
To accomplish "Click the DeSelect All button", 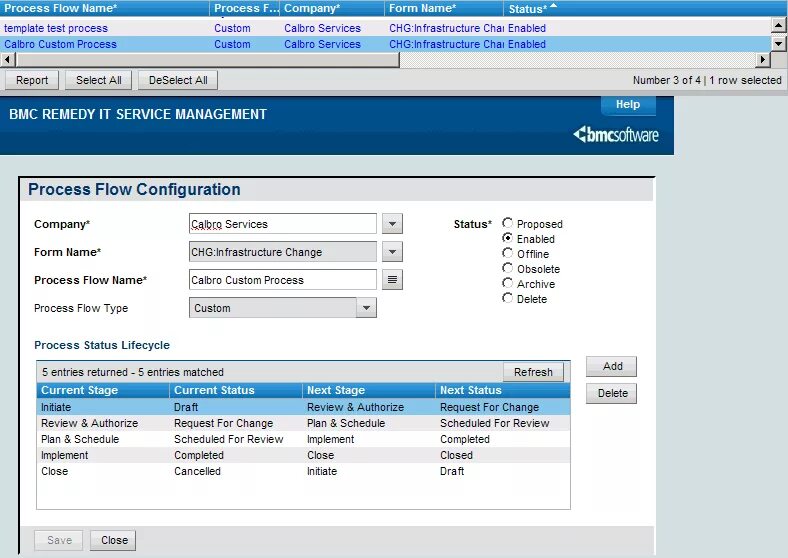I will click(178, 80).
